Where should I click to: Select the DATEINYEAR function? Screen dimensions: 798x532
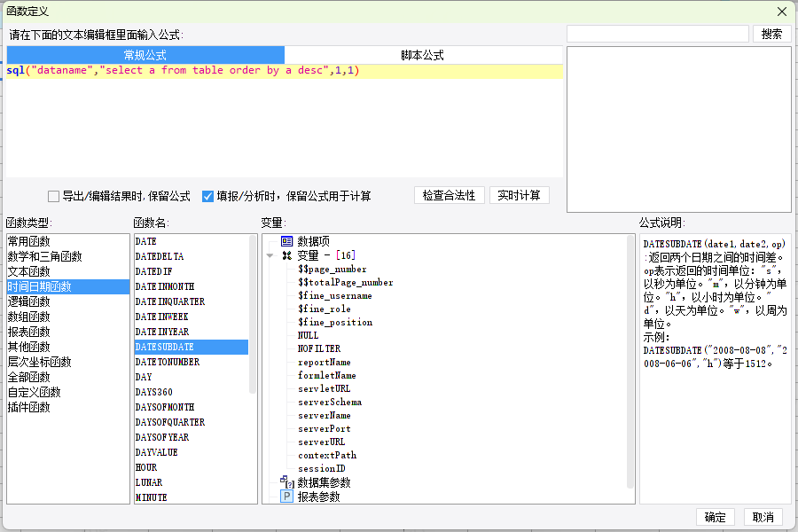(x=192, y=332)
